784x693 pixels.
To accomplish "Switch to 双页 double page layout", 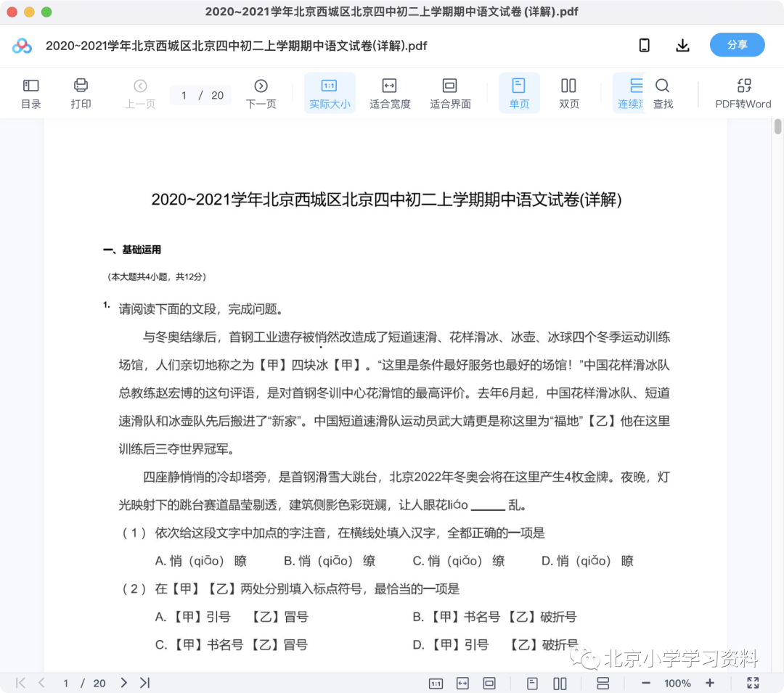I will pyautogui.click(x=568, y=94).
